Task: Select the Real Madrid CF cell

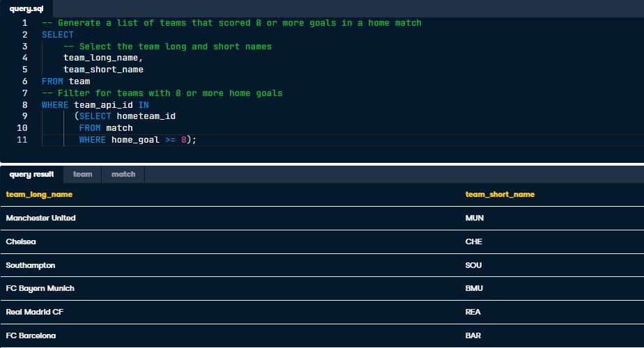Action: [35, 312]
